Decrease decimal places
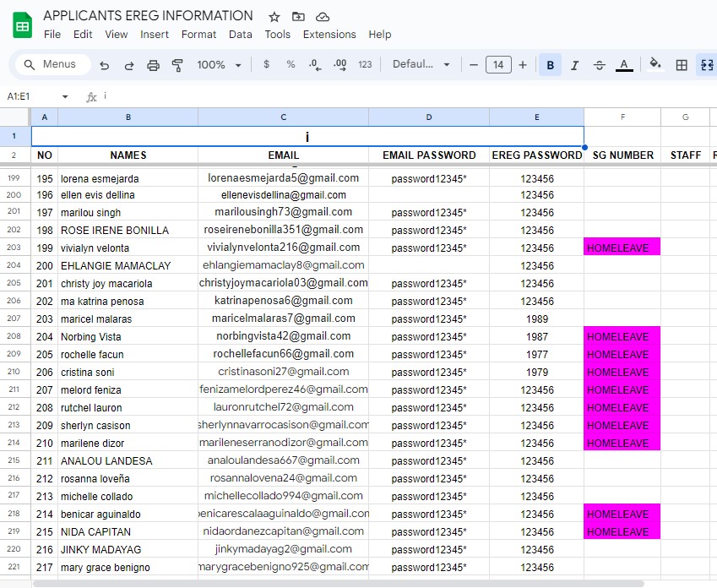This screenshot has width=717, height=588. click(x=315, y=64)
